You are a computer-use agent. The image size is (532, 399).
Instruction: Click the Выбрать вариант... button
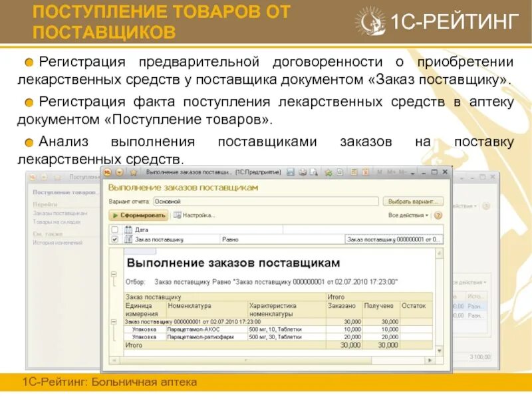coord(413,201)
